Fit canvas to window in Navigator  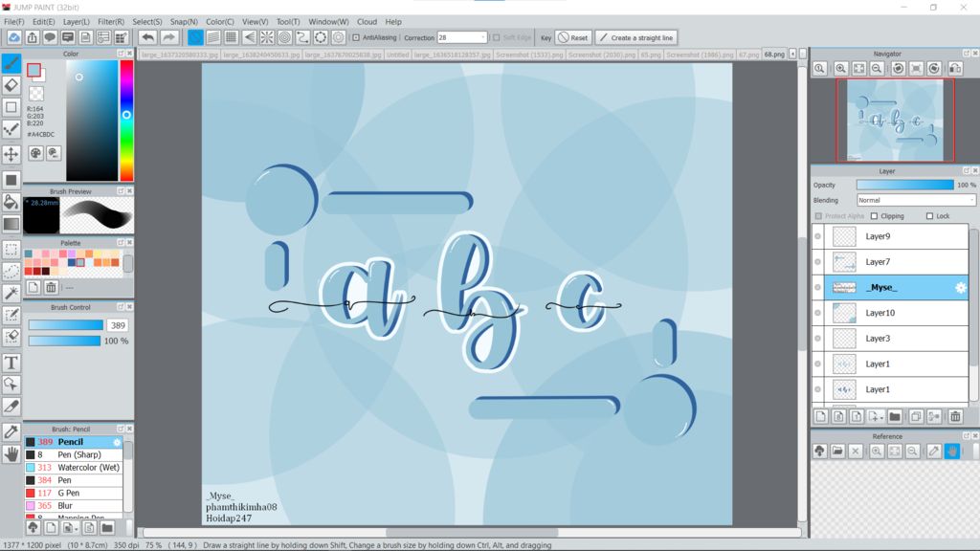coord(859,68)
